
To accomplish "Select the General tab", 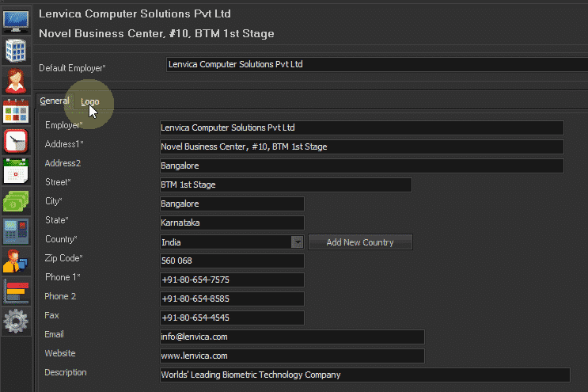I will tap(55, 101).
